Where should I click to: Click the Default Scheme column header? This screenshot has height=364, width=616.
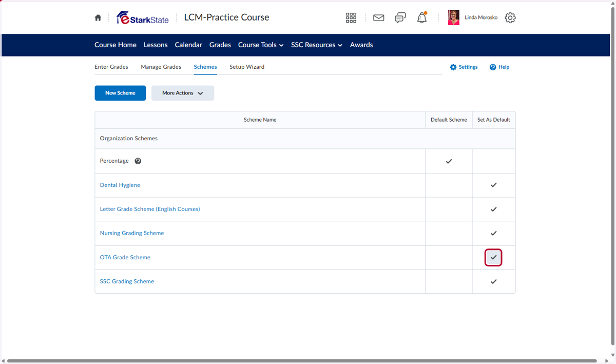coord(449,120)
